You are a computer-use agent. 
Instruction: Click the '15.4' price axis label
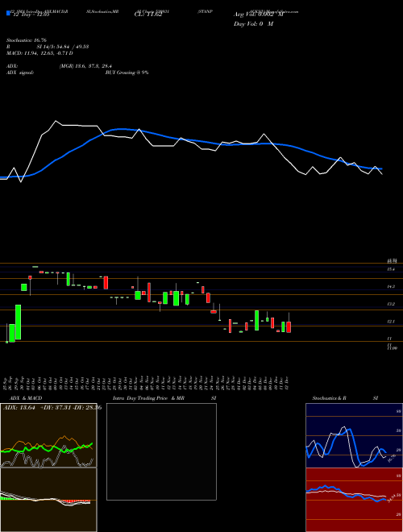(391, 269)
